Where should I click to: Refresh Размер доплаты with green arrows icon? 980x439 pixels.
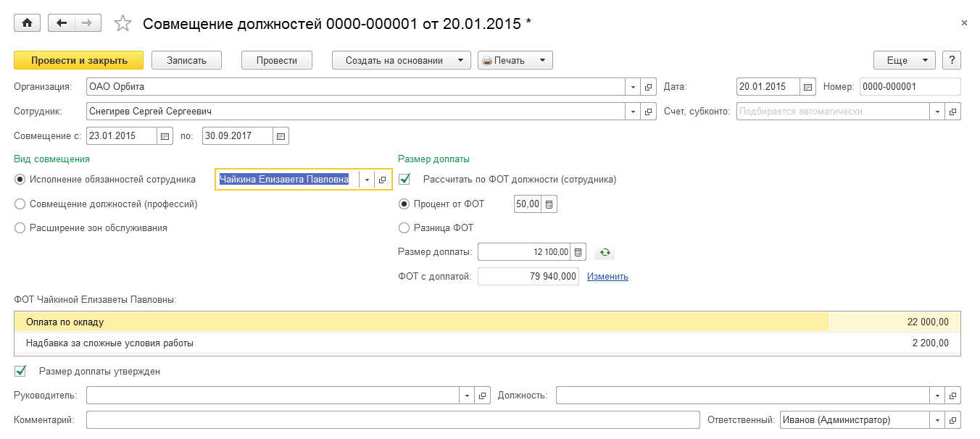pyautogui.click(x=604, y=253)
